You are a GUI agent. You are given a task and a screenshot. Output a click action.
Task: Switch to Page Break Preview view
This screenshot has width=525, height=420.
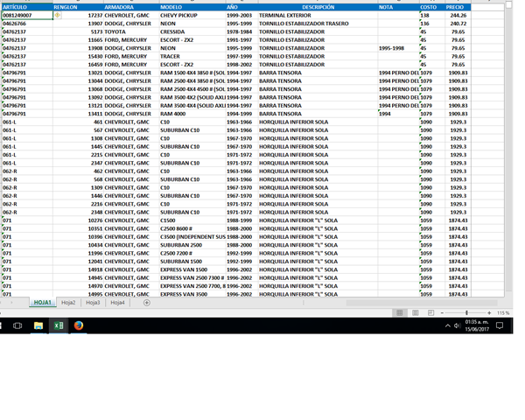point(430,313)
